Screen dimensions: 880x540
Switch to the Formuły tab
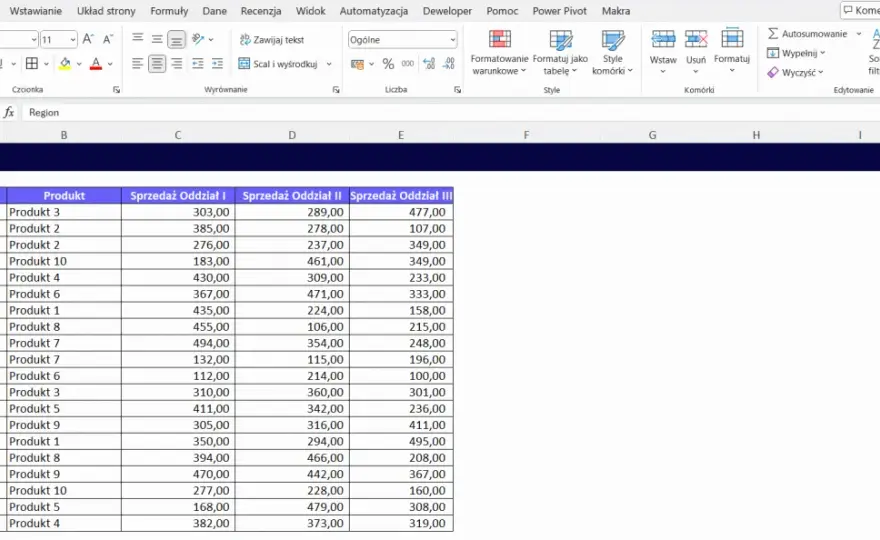point(169,11)
